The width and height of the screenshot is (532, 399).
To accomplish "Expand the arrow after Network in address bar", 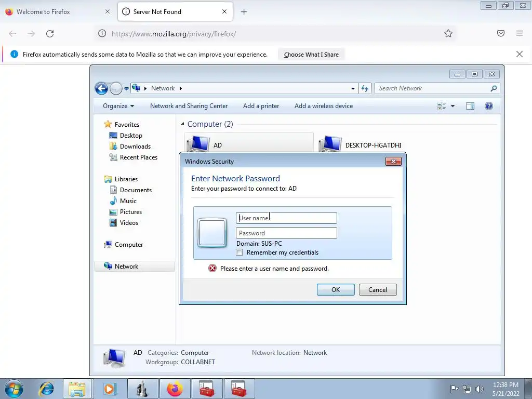I will pos(180,88).
